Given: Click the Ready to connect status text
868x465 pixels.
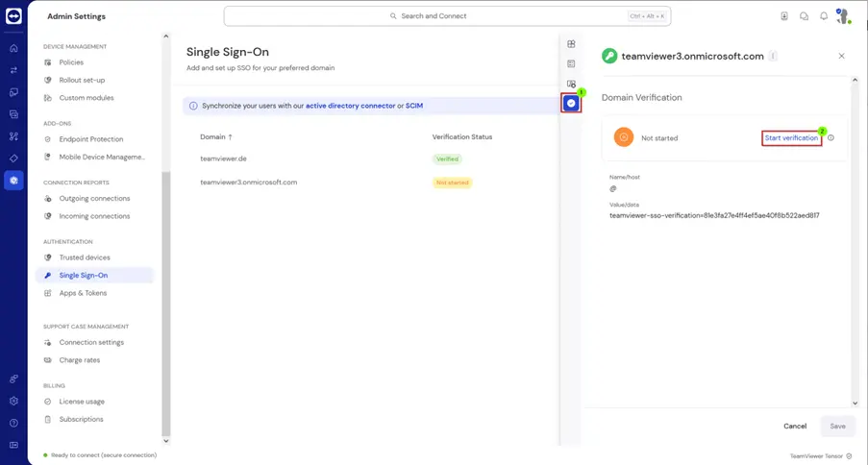Looking at the screenshot, I should pos(104,455).
